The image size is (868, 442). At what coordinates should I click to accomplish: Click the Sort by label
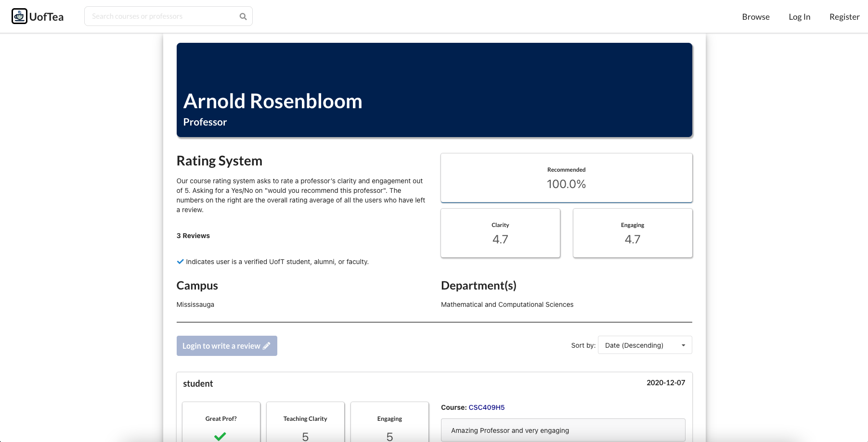point(583,345)
